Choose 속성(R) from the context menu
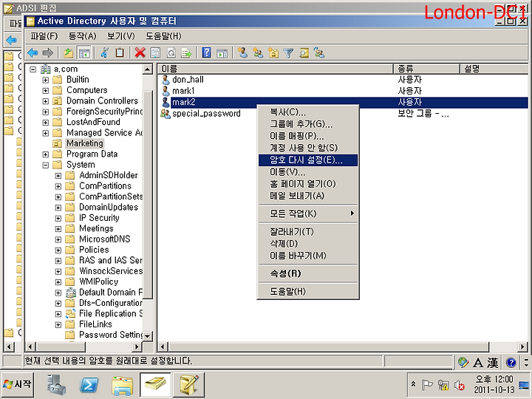The width and height of the screenshot is (532, 399). [x=307, y=273]
